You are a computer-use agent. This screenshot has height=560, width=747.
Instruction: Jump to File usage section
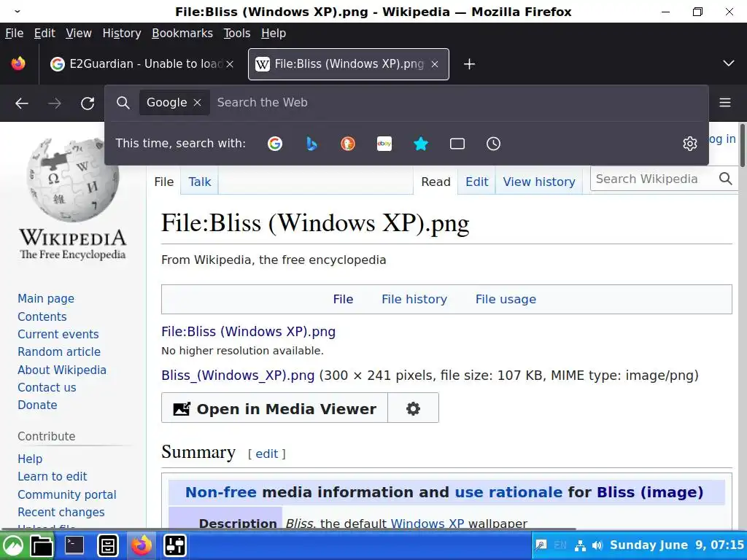506,299
